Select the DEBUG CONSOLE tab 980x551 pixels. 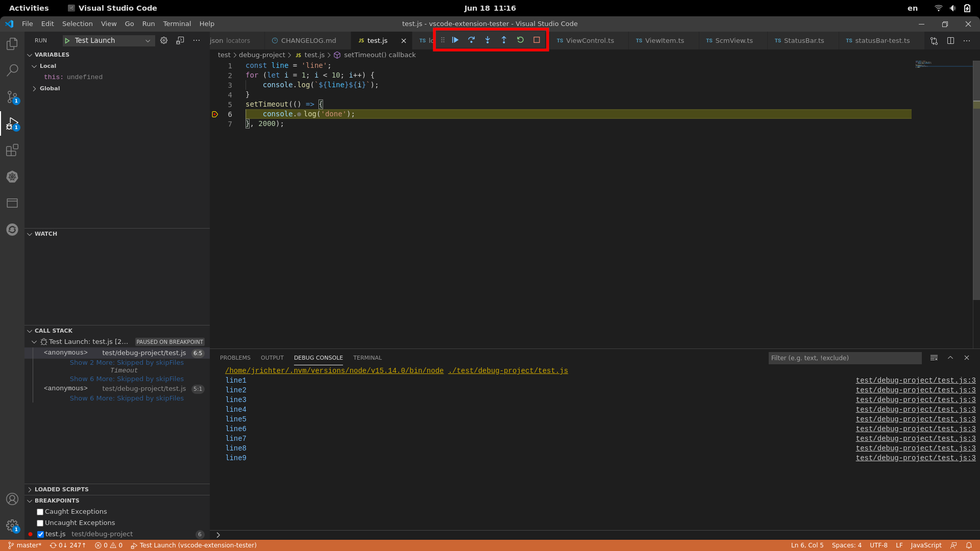point(318,357)
